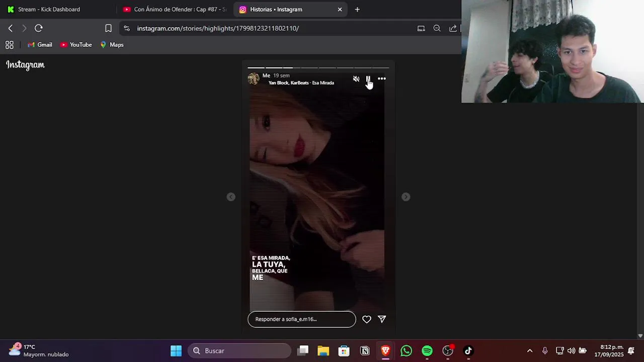644x362 pixels.
Task: Click the Brave browser taskbar icon
Action: [385, 351]
